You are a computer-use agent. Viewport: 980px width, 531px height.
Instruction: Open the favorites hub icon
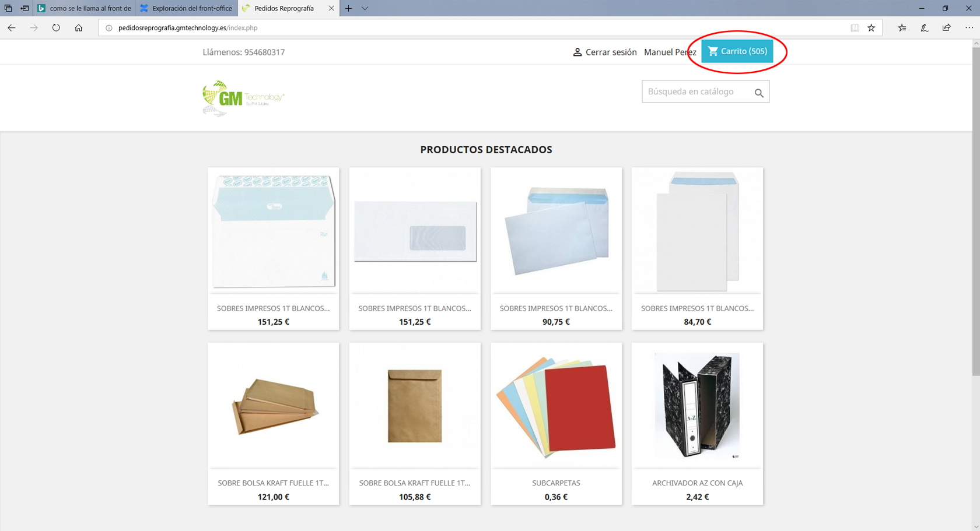click(x=902, y=27)
